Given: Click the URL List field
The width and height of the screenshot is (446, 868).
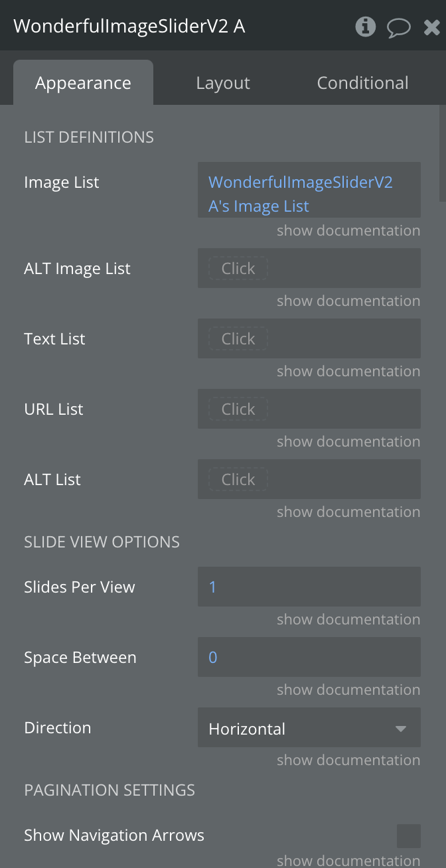Looking at the screenshot, I should pos(309,409).
